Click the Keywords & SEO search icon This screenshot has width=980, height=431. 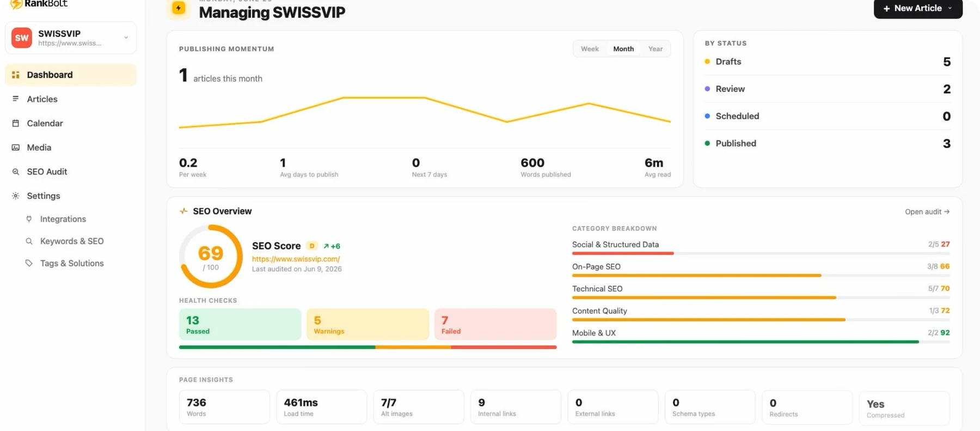pyautogui.click(x=29, y=241)
